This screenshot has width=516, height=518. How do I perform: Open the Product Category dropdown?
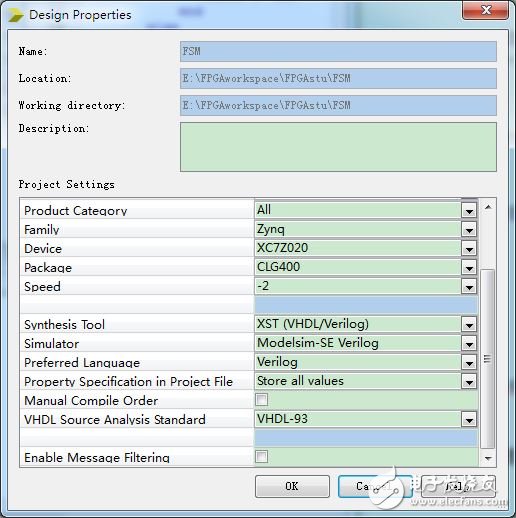click(x=469, y=211)
